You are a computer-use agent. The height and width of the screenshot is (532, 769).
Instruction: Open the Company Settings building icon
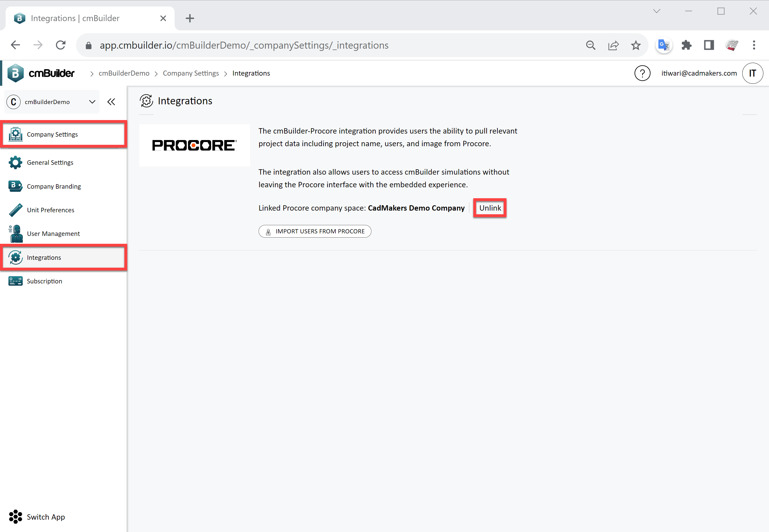(16, 134)
